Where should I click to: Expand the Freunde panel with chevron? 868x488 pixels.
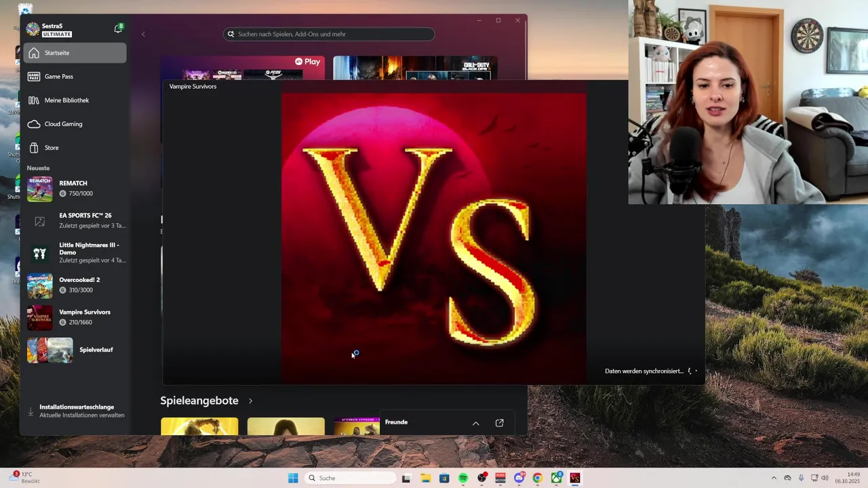[x=475, y=423]
